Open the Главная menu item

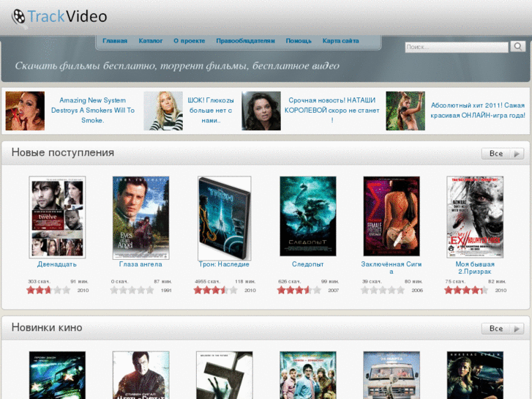point(115,41)
